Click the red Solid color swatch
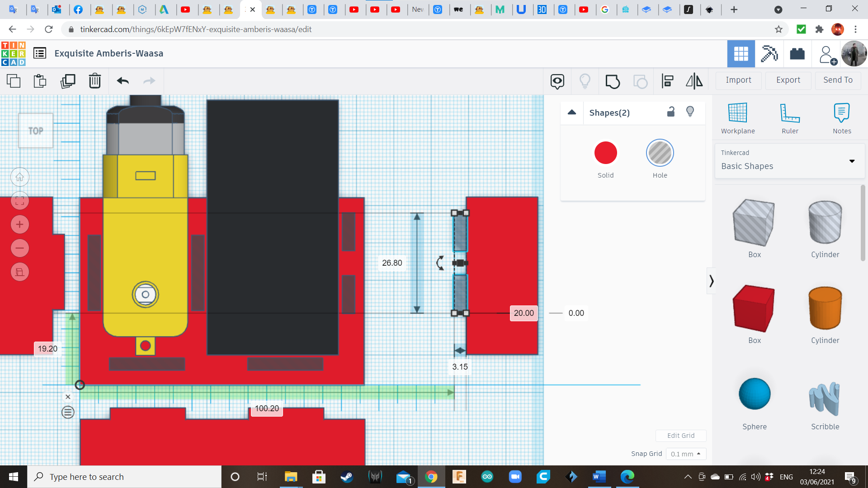The height and width of the screenshot is (488, 868). tap(605, 153)
